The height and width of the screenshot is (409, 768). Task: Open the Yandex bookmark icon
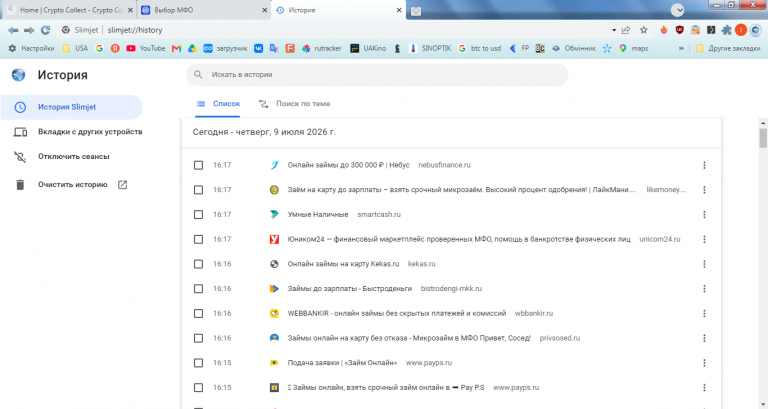coord(115,48)
